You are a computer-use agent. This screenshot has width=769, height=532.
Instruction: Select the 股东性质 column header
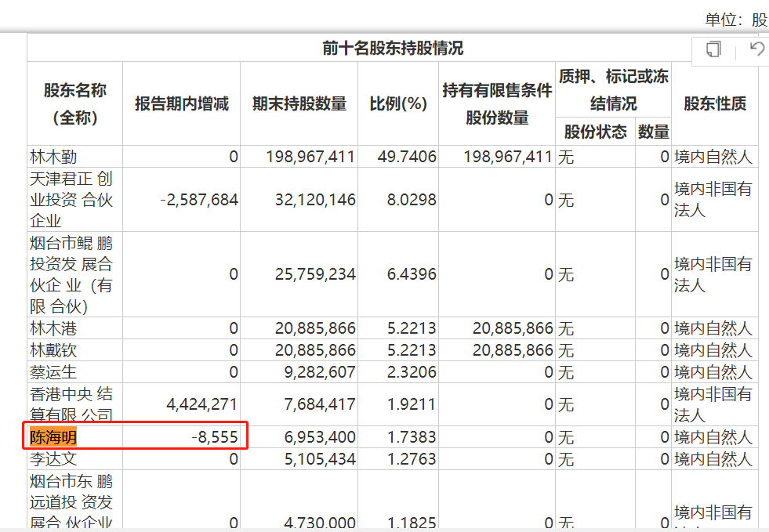(x=714, y=103)
